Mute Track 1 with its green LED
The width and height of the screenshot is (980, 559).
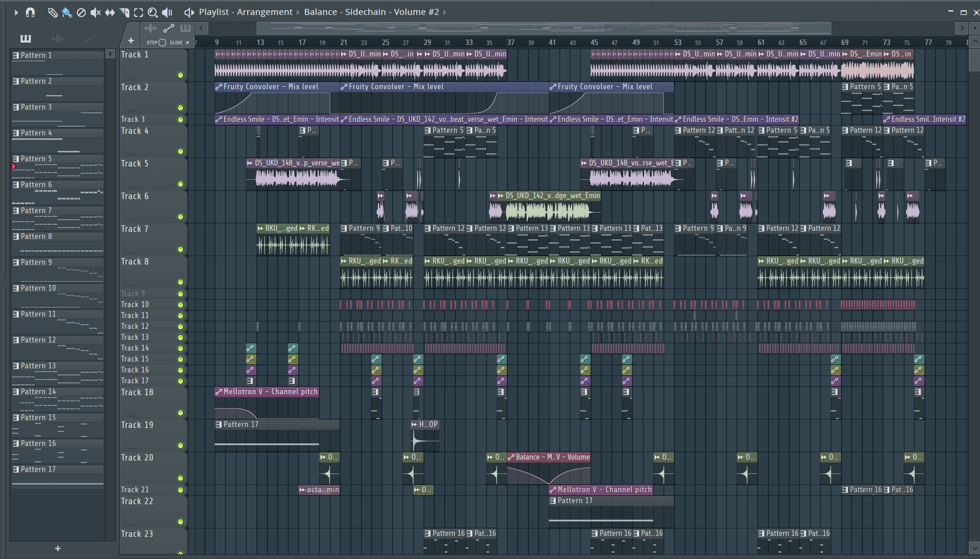point(180,75)
